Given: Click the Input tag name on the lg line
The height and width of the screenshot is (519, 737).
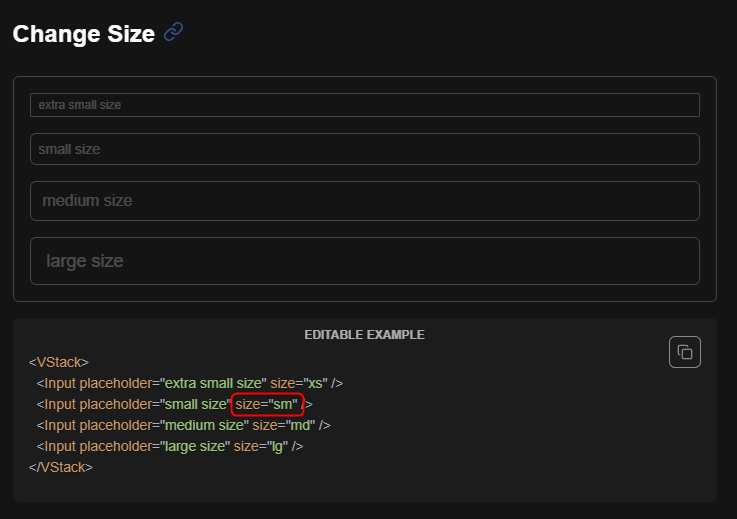Looking at the screenshot, I should tap(60, 446).
